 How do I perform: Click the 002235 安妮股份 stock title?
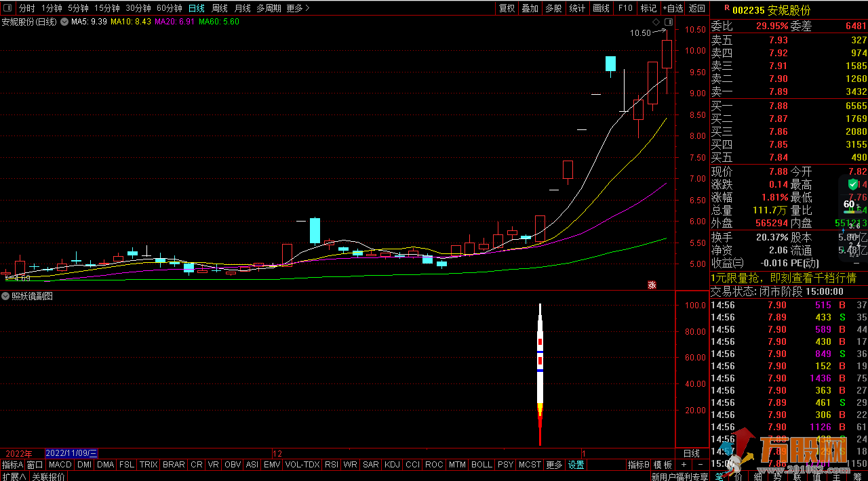click(771, 10)
